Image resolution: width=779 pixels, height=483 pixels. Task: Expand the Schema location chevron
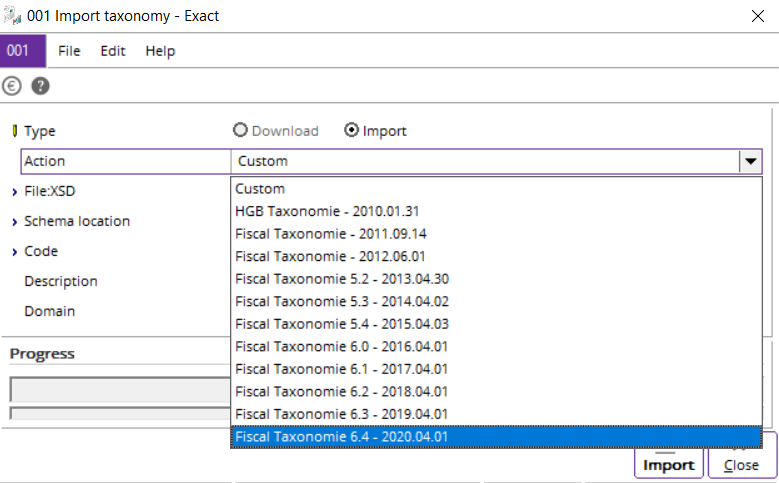[14, 222]
